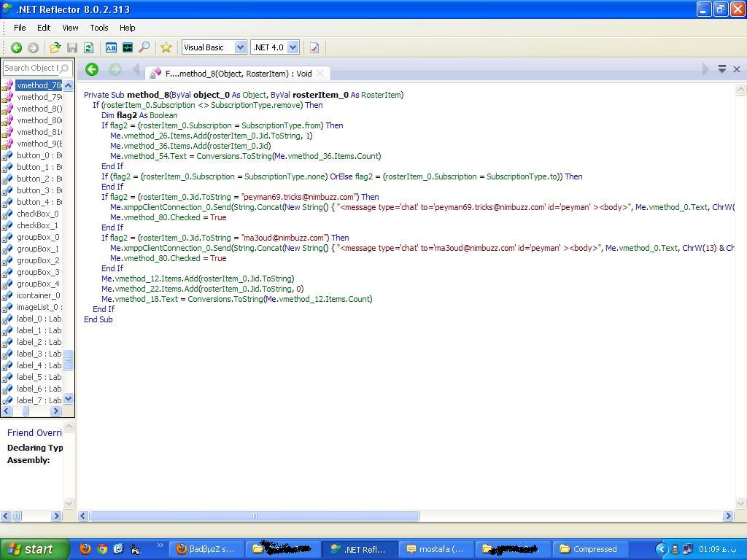Switch to the Compressed folder taskbar window
747x560 pixels.
pos(589,549)
